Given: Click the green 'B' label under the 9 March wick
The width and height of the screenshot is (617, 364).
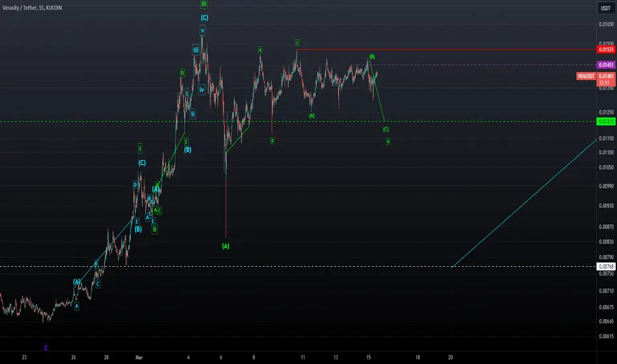Looking at the screenshot, I should pos(272,140).
